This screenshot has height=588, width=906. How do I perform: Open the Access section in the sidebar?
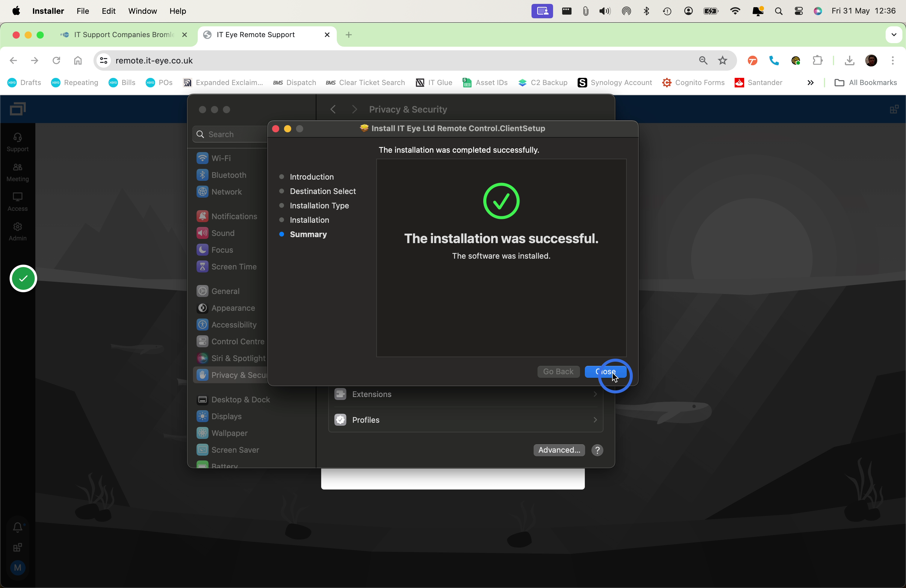pyautogui.click(x=17, y=201)
